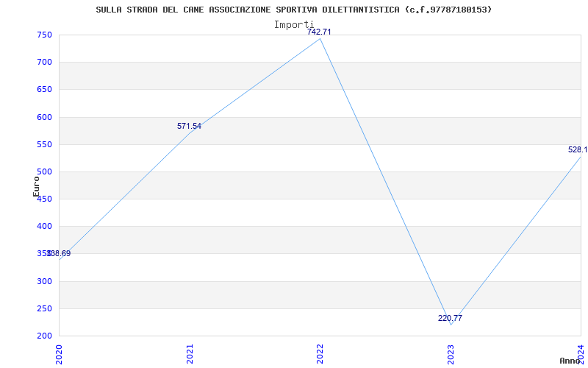This screenshot has height=368, width=588.
Task: Click the 650 y-axis tick
Action: [x=44, y=90]
